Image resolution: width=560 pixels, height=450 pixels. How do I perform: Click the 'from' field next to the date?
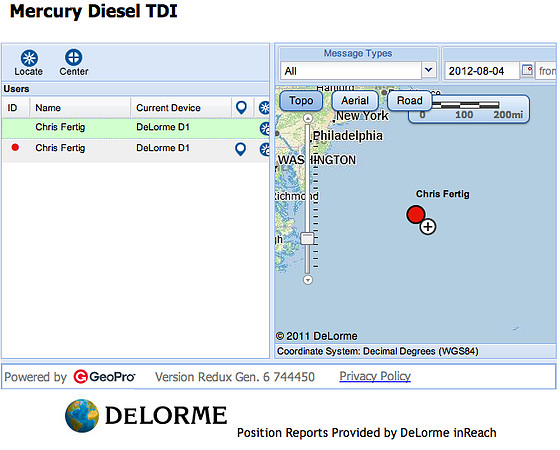click(547, 71)
